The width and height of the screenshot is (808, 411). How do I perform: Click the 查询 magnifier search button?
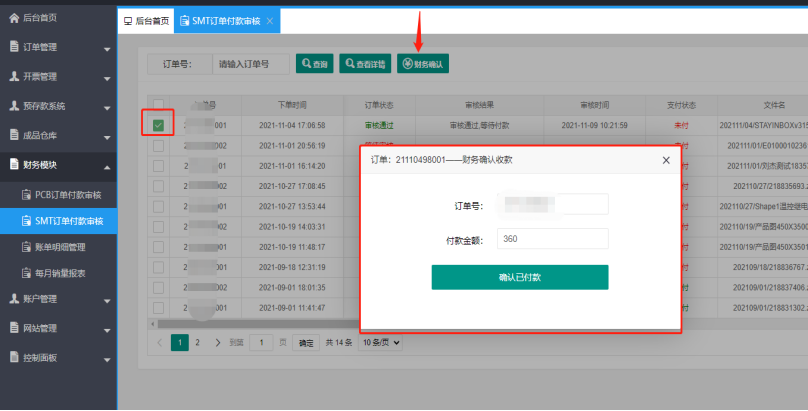pyautogui.click(x=313, y=64)
